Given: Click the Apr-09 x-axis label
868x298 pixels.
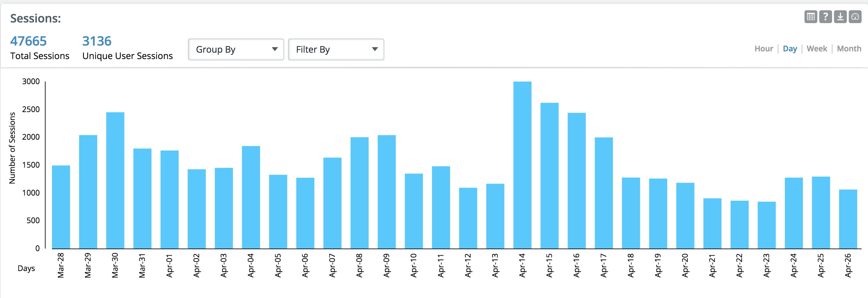Looking at the screenshot, I should [x=387, y=266].
